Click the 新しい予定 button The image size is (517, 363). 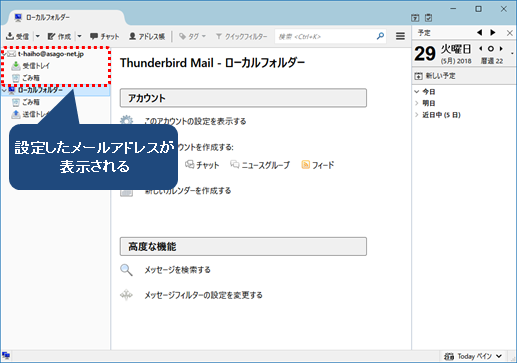coord(435,76)
